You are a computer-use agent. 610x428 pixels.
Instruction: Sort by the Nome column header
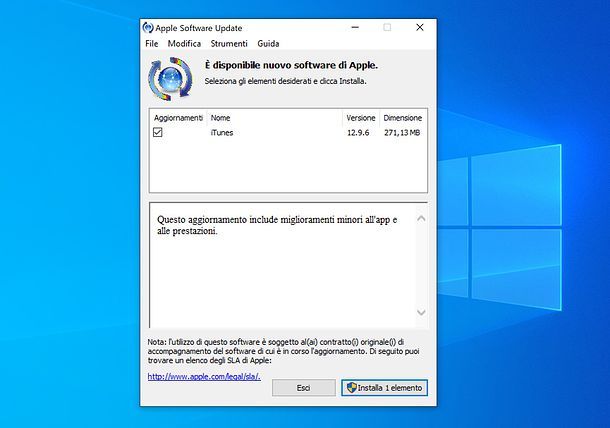coord(274,118)
